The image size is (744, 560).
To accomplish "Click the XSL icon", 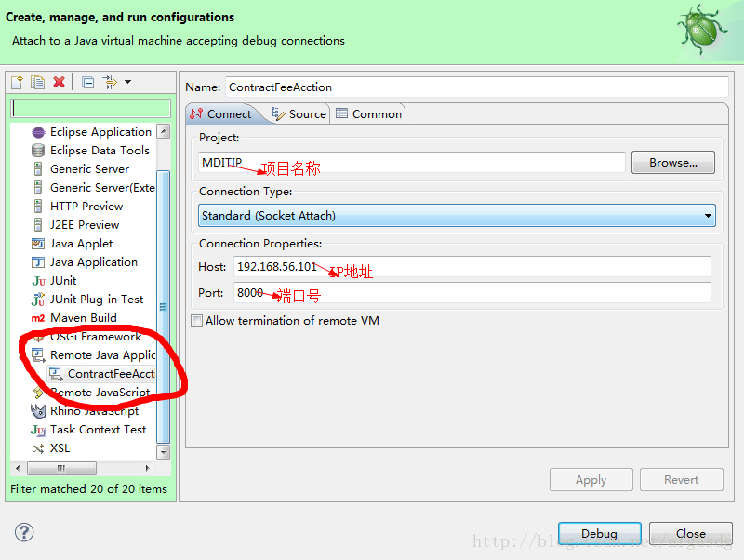I will tap(38, 448).
